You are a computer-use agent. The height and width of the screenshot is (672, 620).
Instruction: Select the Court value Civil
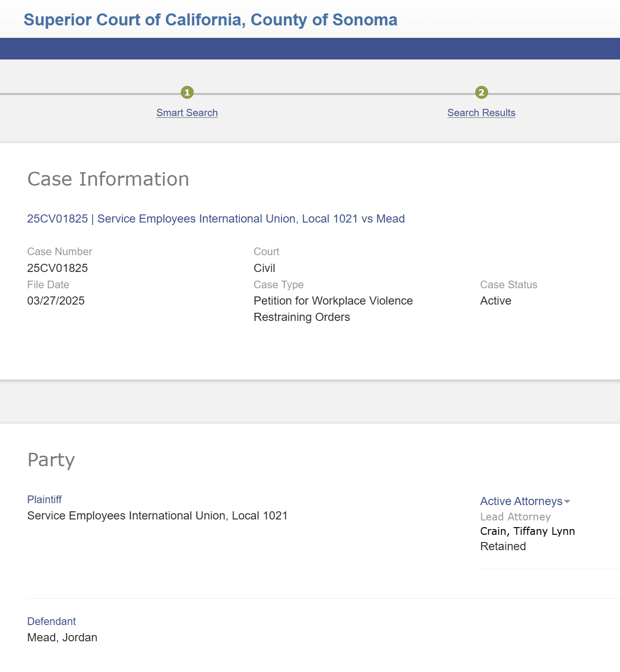264,268
